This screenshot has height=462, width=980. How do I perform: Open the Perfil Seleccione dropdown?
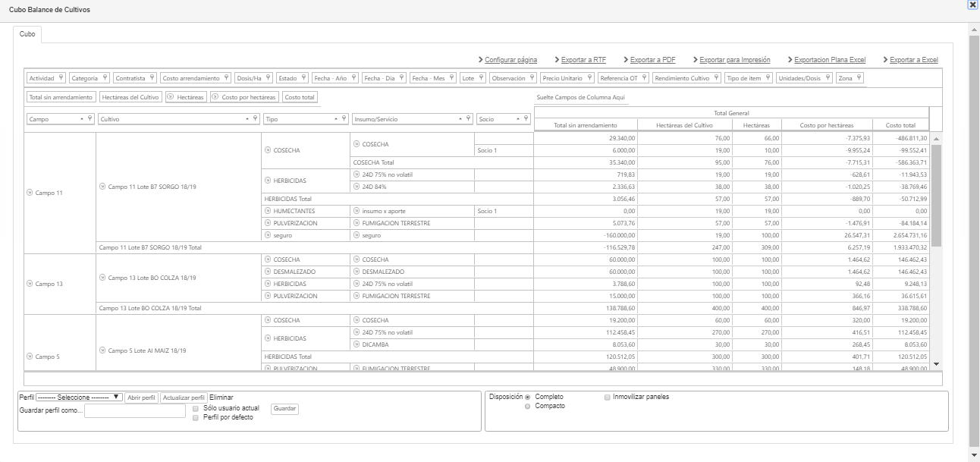(80, 397)
